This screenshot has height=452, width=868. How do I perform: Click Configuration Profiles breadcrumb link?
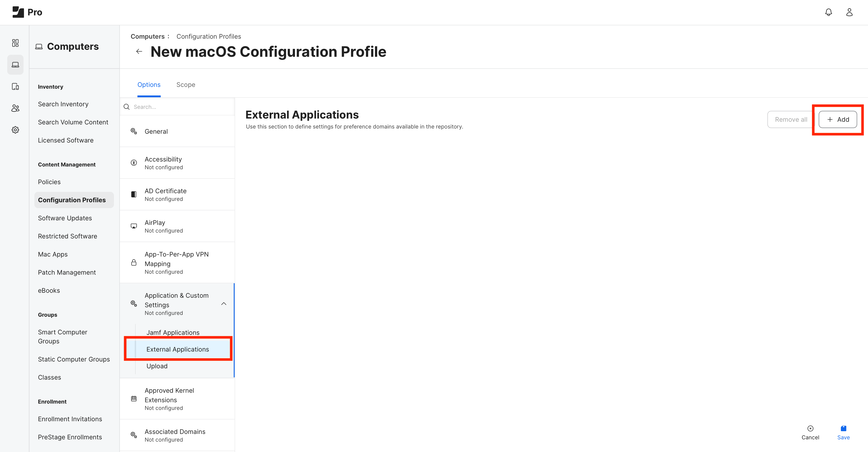pyautogui.click(x=209, y=36)
